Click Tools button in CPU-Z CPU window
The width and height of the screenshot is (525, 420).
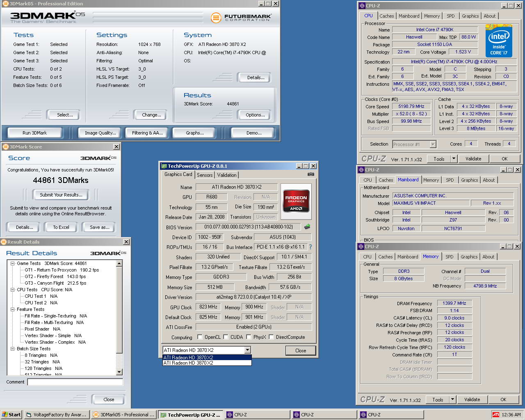click(x=439, y=159)
